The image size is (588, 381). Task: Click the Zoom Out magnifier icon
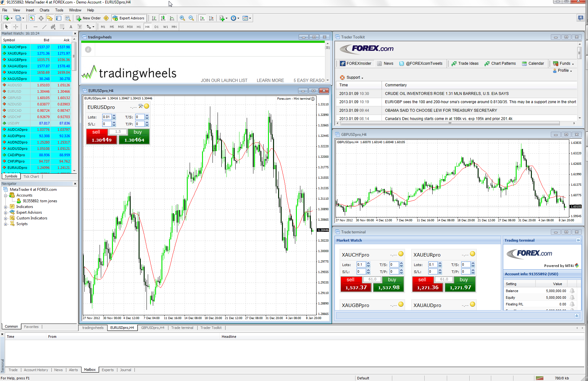[x=191, y=18]
